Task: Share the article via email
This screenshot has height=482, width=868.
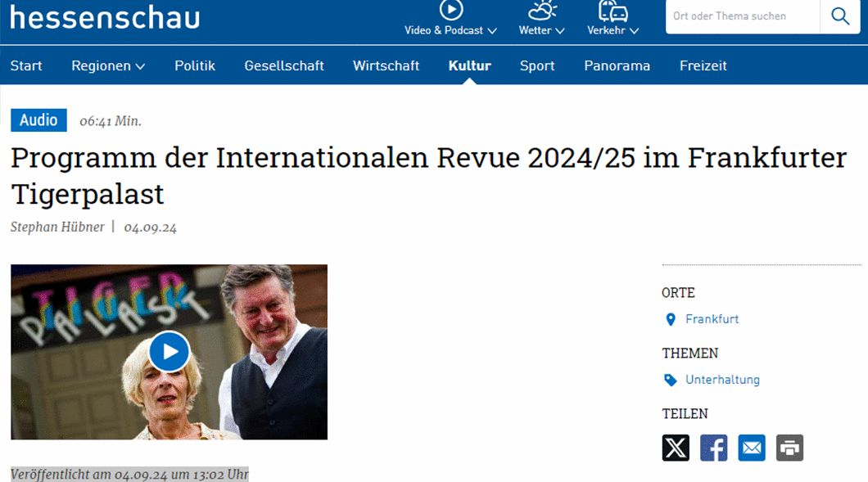Action: 752,448
